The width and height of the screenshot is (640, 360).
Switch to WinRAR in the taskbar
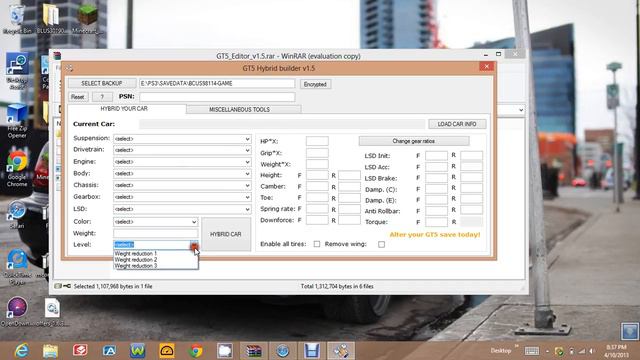coord(253,351)
